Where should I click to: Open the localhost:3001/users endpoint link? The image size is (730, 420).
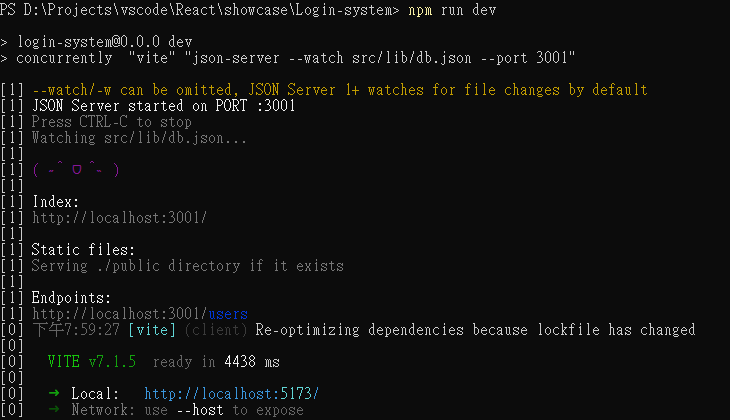[x=140, y=314]
